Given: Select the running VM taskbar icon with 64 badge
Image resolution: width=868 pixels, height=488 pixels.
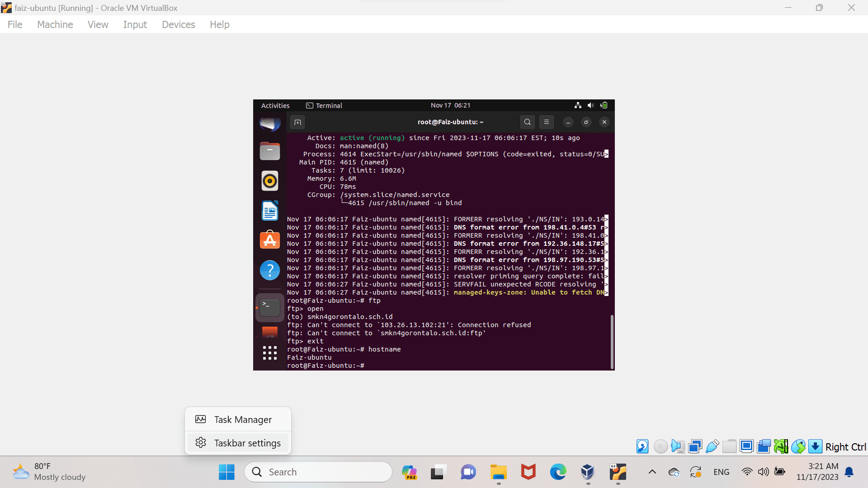Looking at the screenshot, I should [618, 472].
